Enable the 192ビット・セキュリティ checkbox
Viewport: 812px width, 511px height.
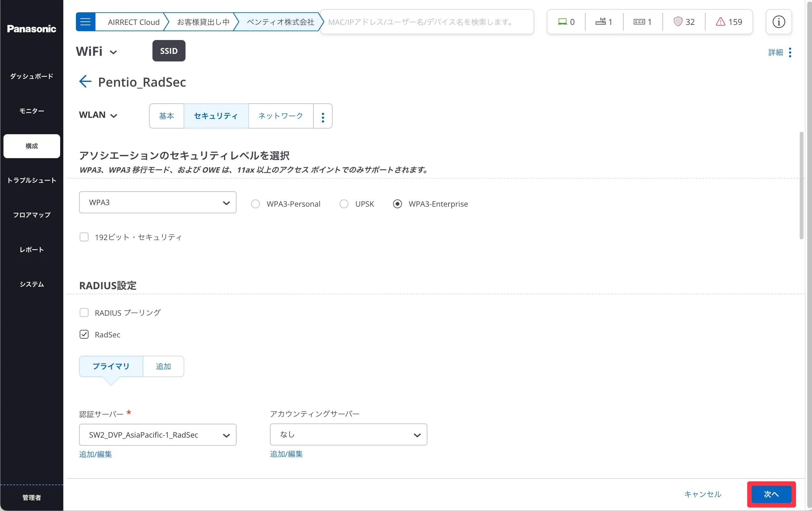tap(84, 237)
